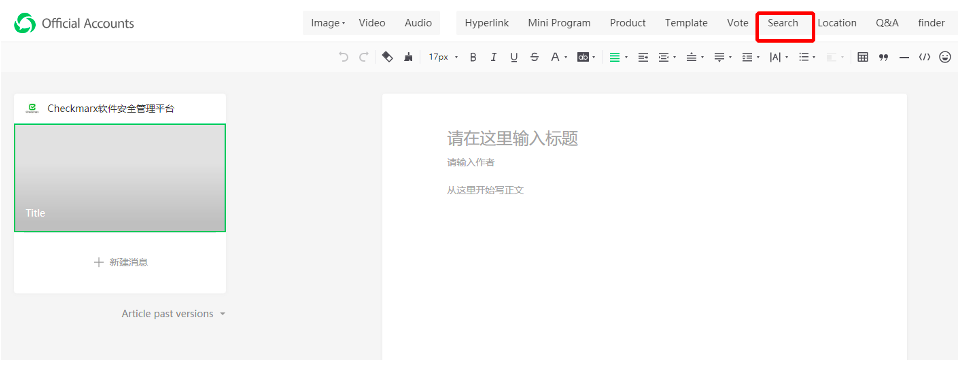This screenshot has width=961, height=365.
Task: Click the body area 从这里开始写正文
Action: [485, 190]
